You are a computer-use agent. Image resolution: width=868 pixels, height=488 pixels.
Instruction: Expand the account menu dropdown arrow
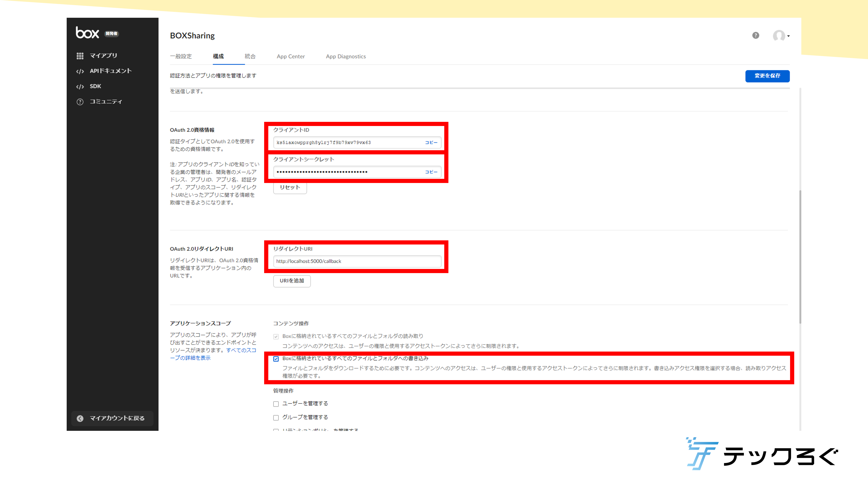pos(788,36)
